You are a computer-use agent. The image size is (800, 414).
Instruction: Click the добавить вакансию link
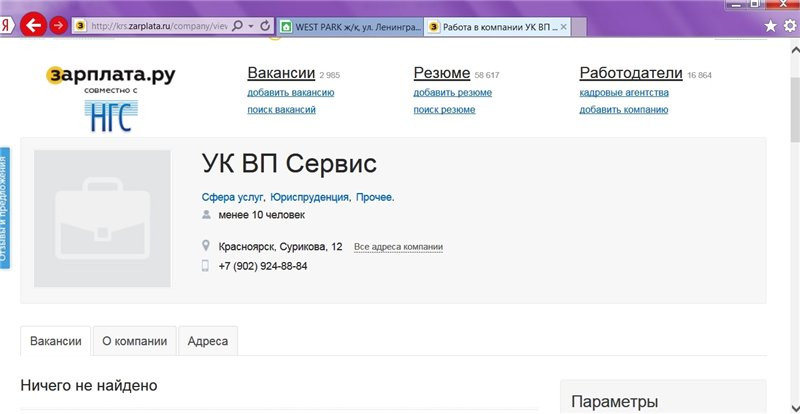[x=291, y=93]
